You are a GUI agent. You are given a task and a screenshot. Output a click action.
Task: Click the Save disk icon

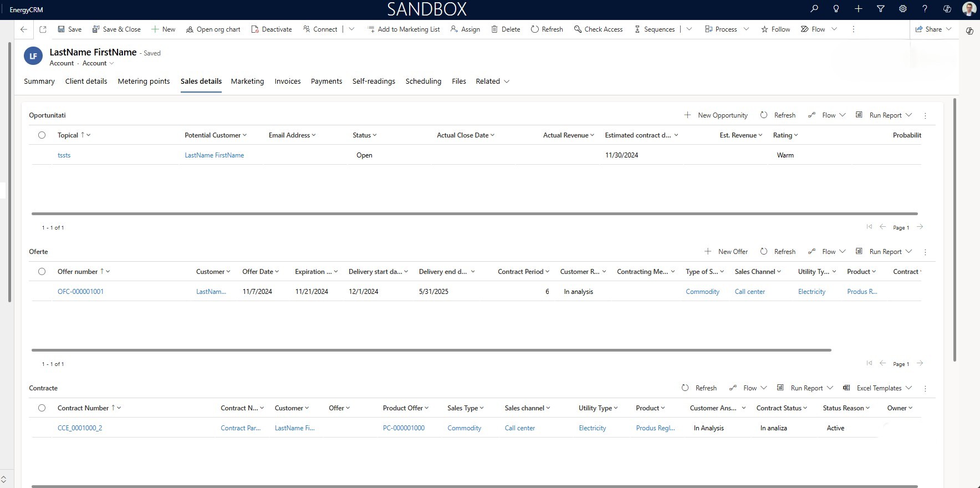click(x=62, y=29)
